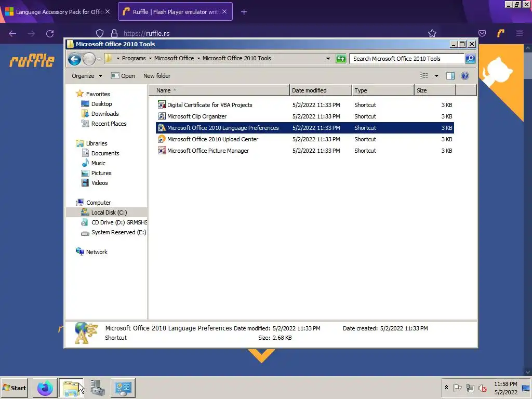Screen dimensions: 532x399
Task: Click the ruffle logo on the webpage
Action: coord(32,61)
